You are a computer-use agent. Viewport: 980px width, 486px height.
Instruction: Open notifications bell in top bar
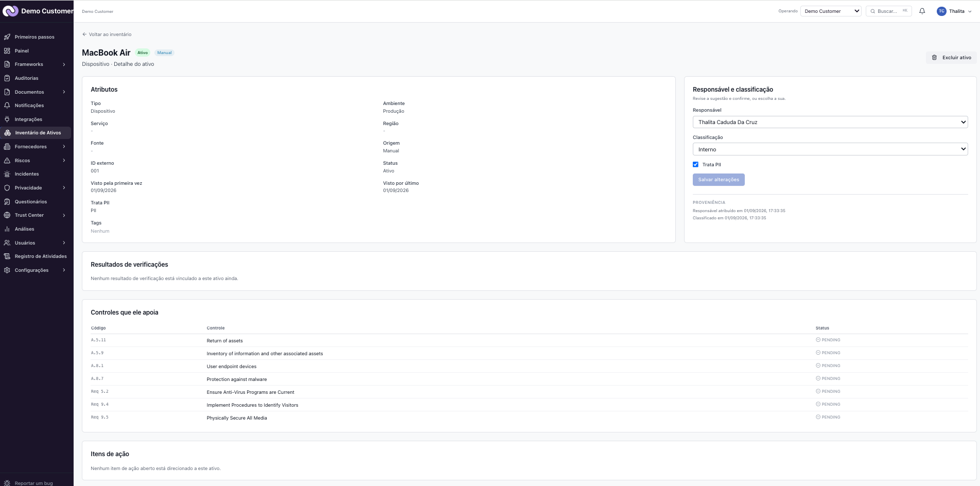(x=922, y=11)
